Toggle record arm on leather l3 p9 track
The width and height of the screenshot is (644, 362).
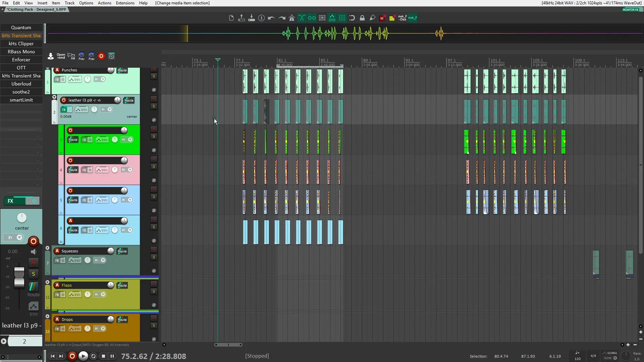click(64, 100)
